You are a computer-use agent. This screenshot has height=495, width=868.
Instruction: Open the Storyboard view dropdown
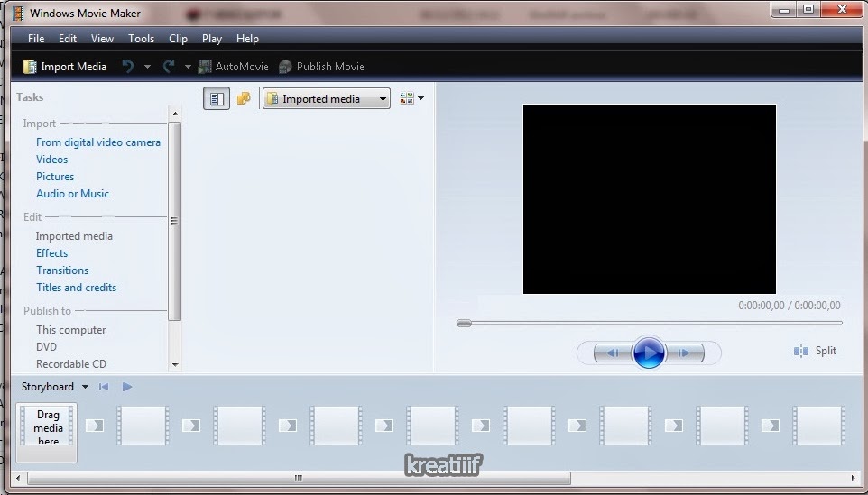55,387
